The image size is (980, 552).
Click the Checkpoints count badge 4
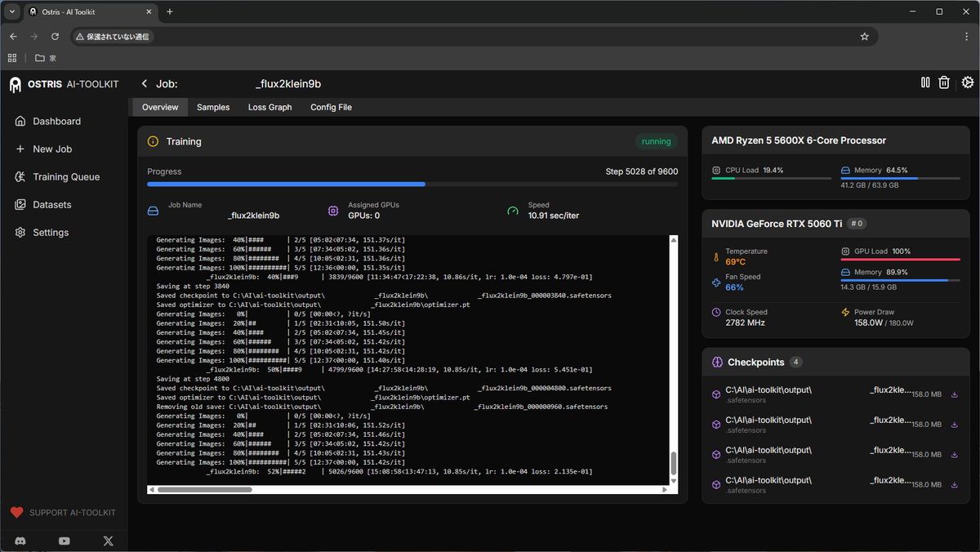point(796,362)
